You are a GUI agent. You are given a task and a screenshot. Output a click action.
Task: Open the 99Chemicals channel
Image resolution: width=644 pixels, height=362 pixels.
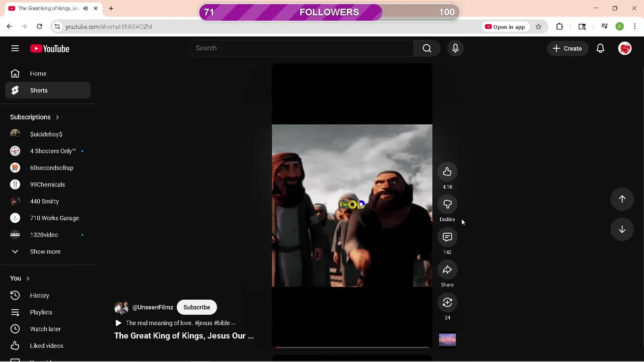click(x=48, y=185)
